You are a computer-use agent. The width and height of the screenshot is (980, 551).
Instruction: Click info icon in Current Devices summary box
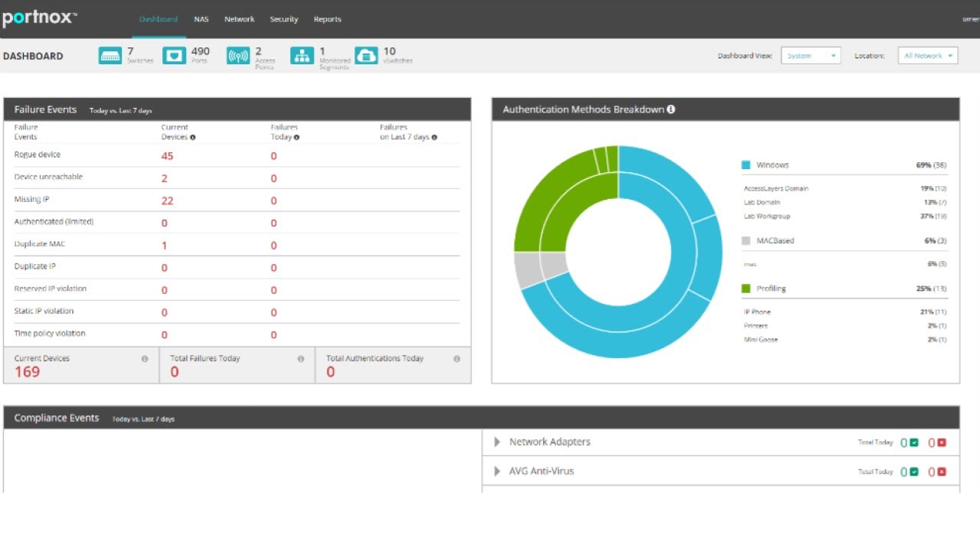[145, 359]
